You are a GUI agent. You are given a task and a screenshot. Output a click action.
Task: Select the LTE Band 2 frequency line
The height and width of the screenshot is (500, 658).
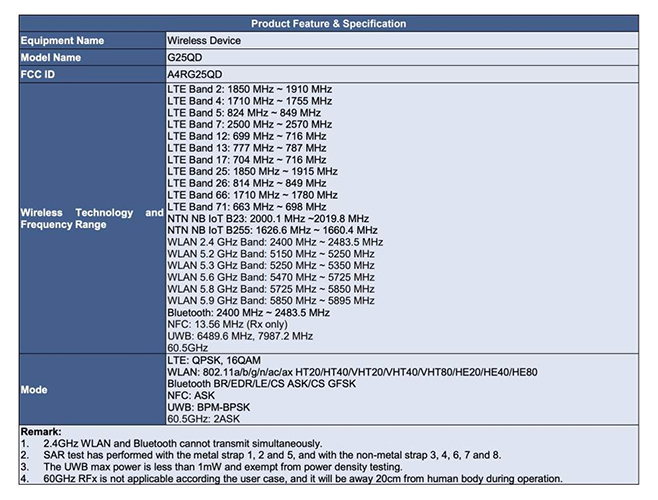[x=250, y=89]
